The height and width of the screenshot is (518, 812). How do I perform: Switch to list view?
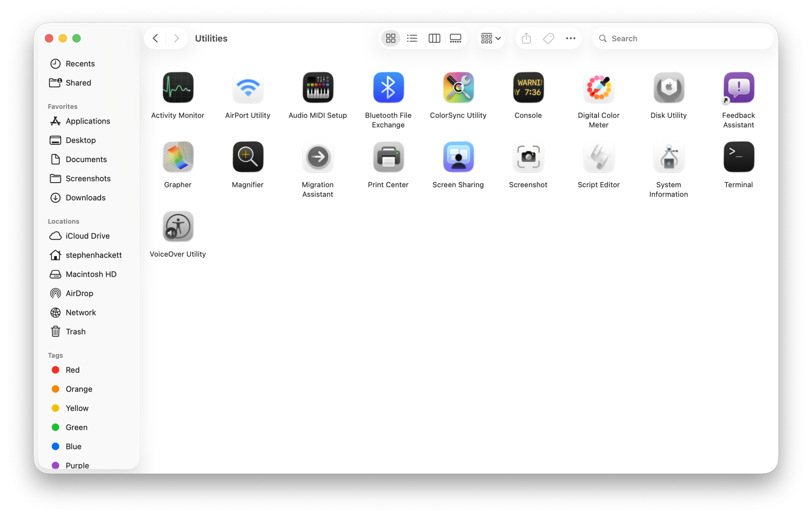click(x=412, y=38)
